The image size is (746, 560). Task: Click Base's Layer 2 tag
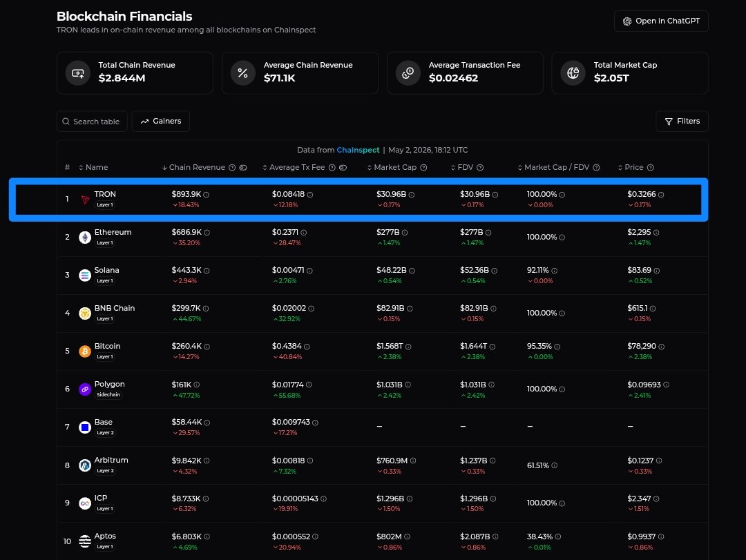[x=105, y=433]
